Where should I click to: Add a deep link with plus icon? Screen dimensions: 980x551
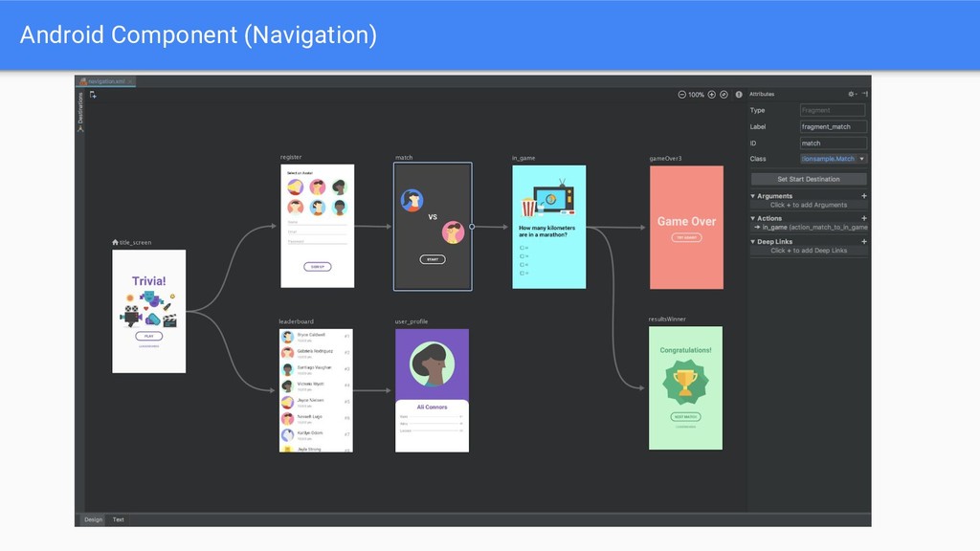[864, 242]
